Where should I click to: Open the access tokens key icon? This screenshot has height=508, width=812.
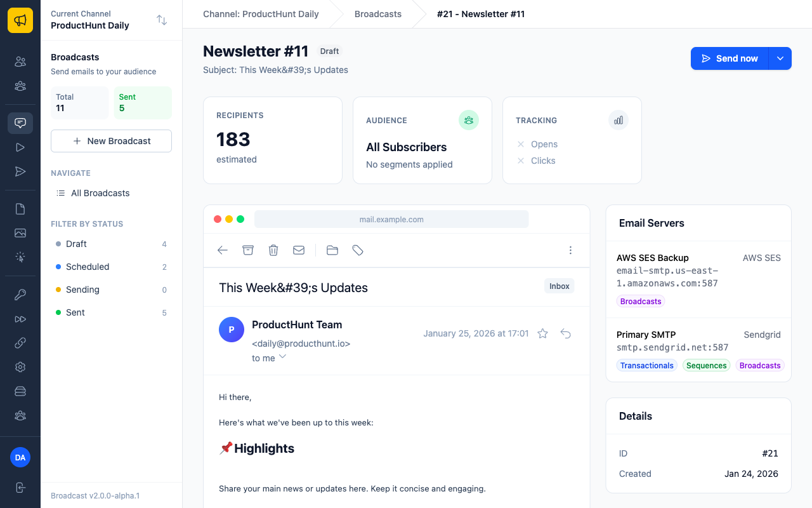pyautogui.click(x=20, y=295)
